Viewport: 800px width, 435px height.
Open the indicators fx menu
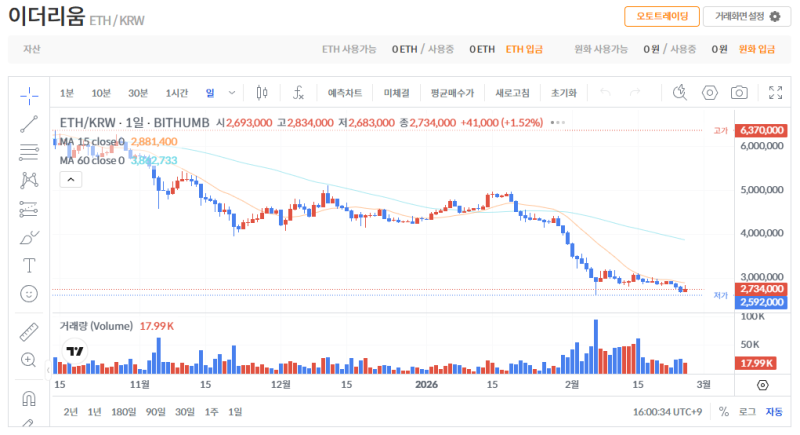pos(298,93)
